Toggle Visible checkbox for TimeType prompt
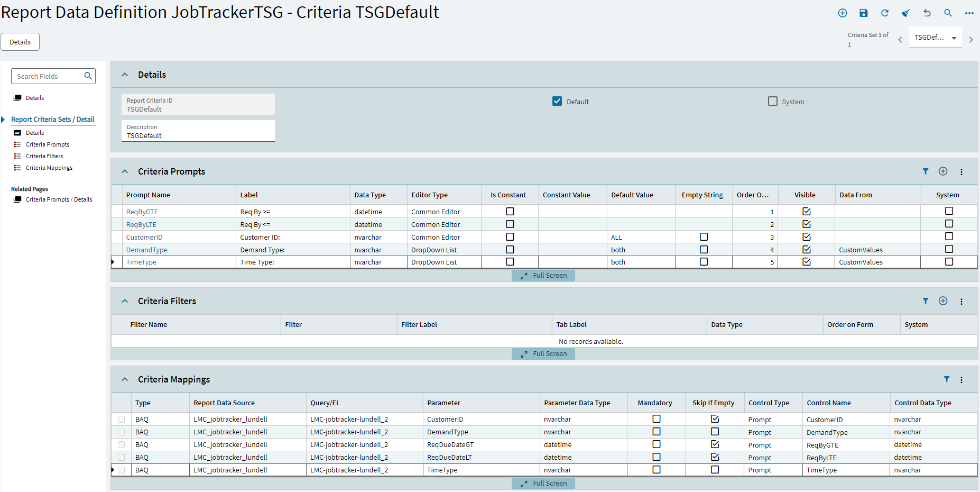 [x=807, y=262]
